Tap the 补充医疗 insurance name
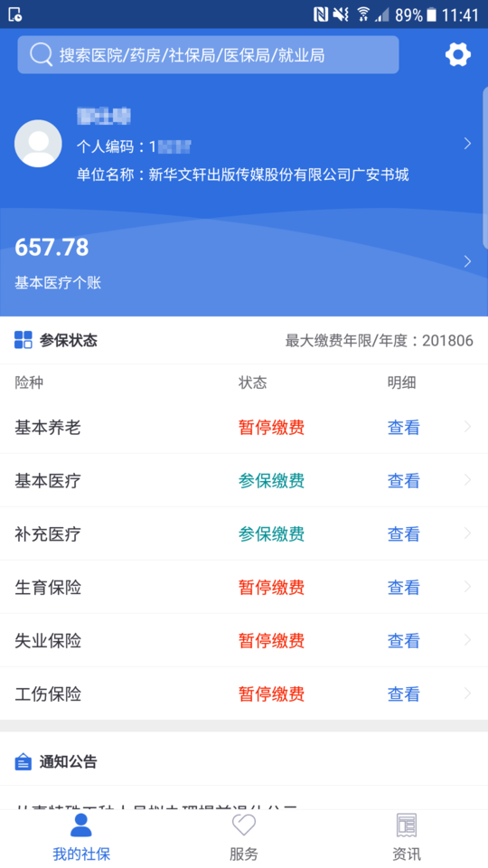 48,533
